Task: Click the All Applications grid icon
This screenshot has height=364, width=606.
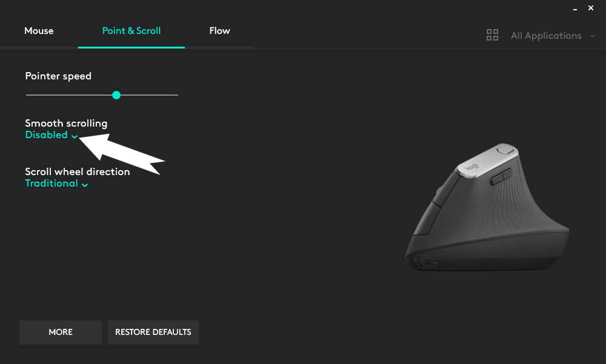Action: point(492,35)
